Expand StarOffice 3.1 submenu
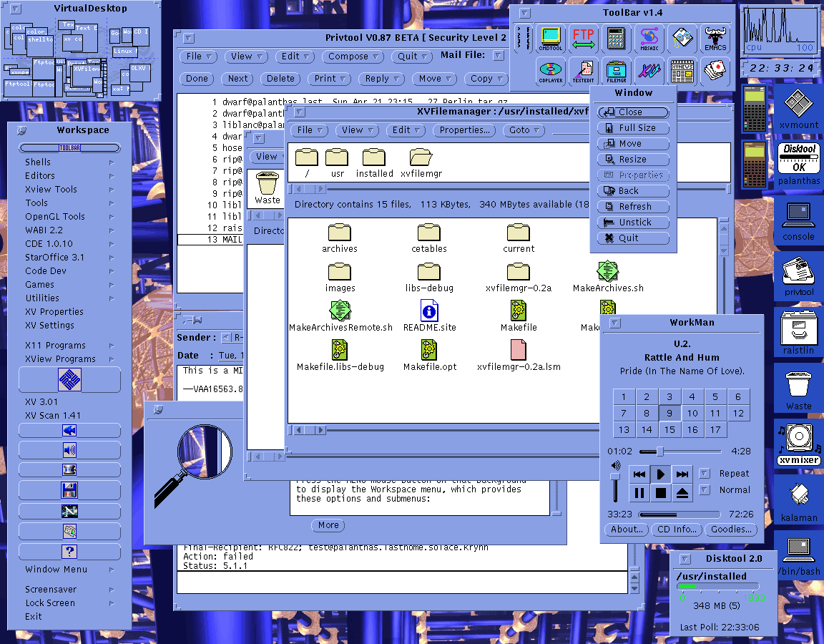824x644 pixels. (x=69, y=257)
